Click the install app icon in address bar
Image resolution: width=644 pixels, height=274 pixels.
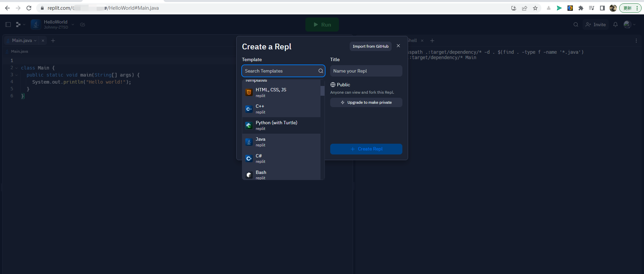[x=514, y=8]
